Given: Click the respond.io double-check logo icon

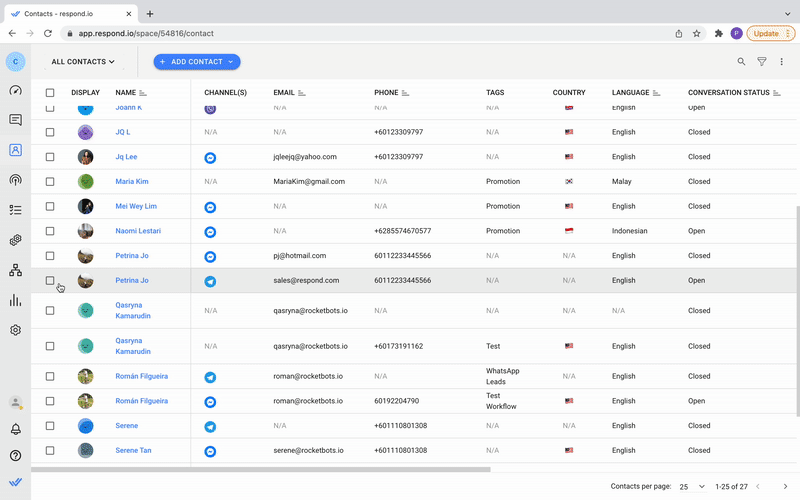Looking at the screenshot, I should point(16,482).
